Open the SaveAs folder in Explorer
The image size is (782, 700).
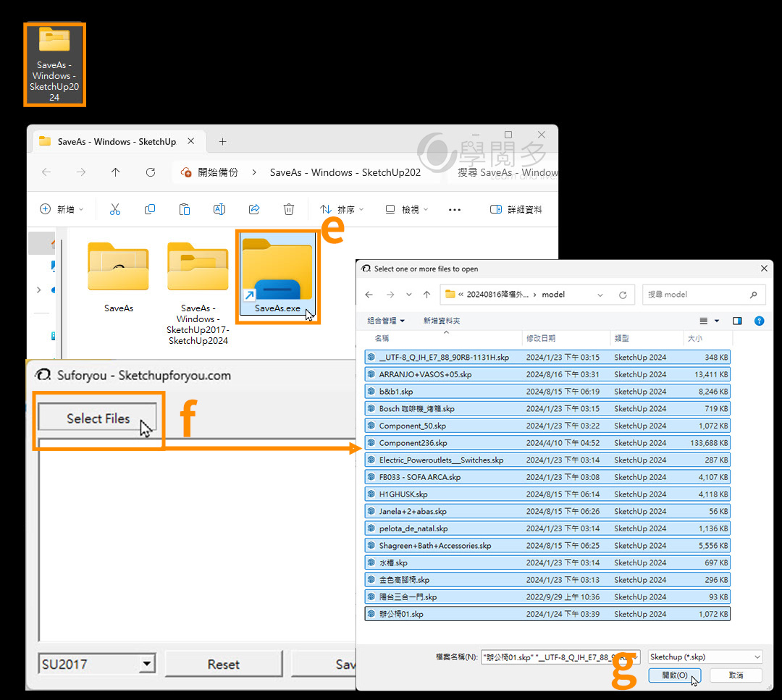tap(118, 277)
